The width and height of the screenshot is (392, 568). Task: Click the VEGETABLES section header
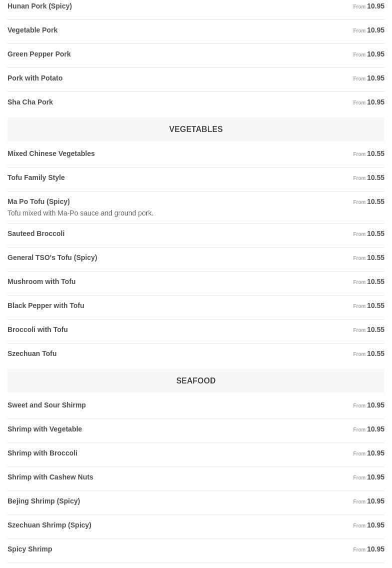(x=196, y=129)
